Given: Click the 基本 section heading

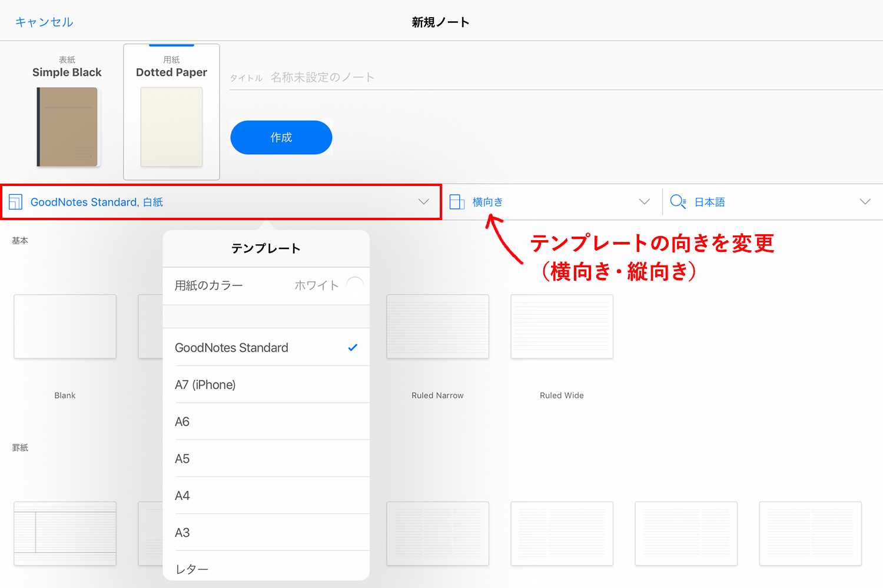Looking at the screenshot, I should [x=20, y=241].
